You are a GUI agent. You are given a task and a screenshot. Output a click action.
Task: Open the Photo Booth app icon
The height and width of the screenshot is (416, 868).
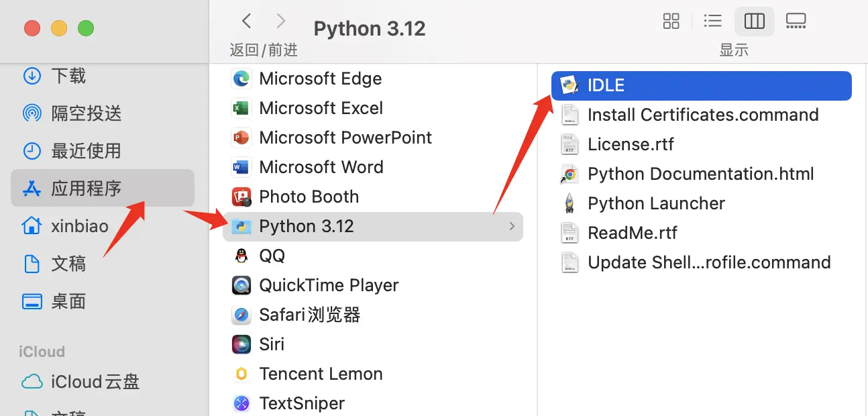[x=241, y=197]
